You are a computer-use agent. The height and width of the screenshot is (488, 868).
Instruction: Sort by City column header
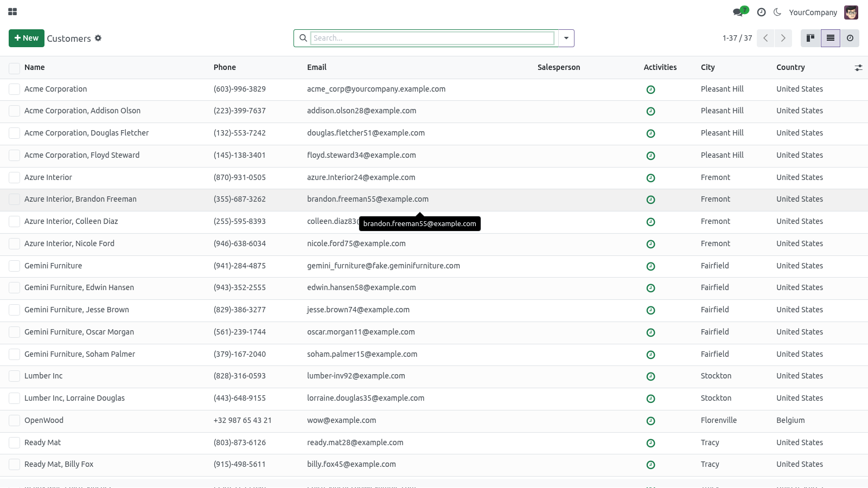707,67
